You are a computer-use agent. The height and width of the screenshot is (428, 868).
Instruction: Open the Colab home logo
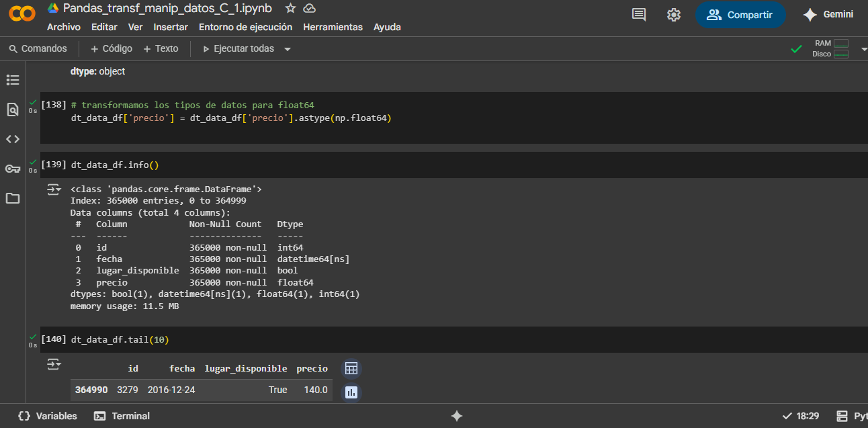[23, 13]
